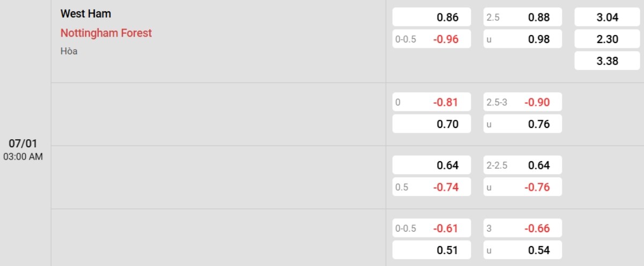This screenshot has width=644, height=266.
Task: Open the Nottingham Forest team link
Action: click(106, 33)
